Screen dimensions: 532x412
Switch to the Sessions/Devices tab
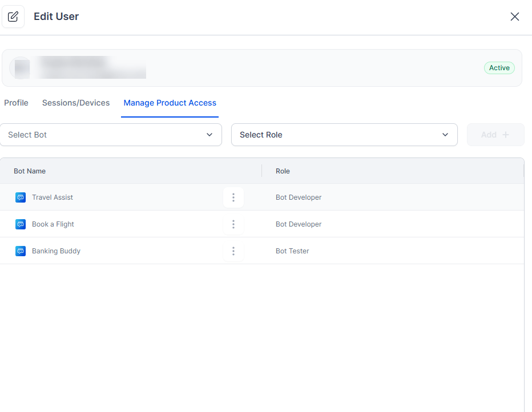tap(76, 103)
